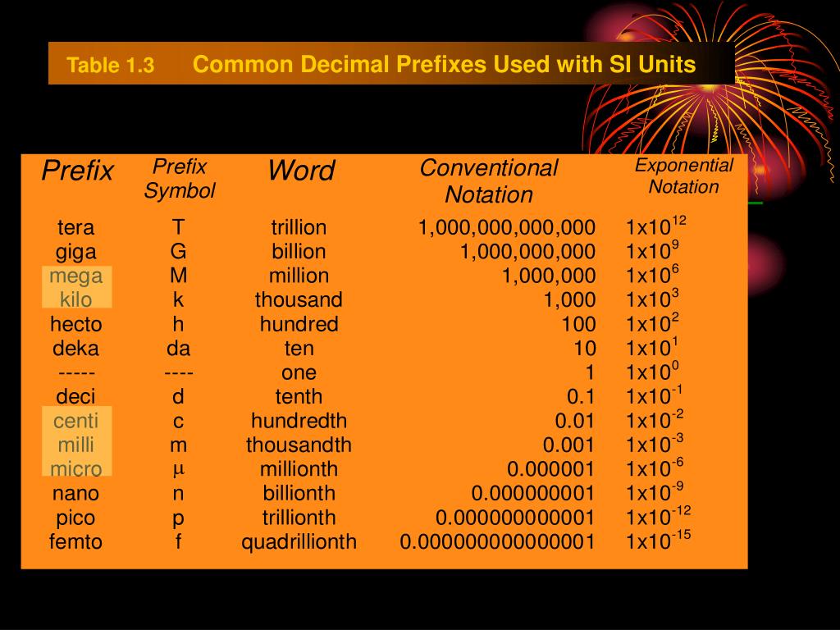This screenshot has width=840, height=630.
Task: Click the word 'trillion'
Action: click(x=299, y=227)
